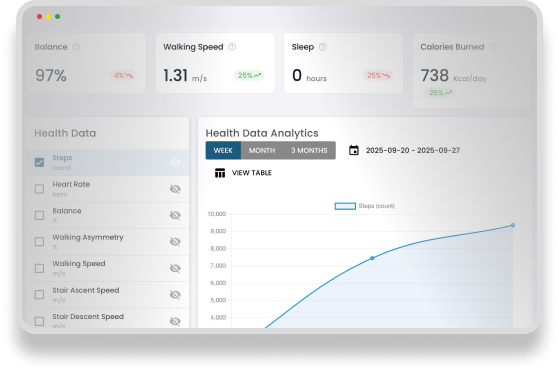The width and height of the screenshot is (559, 371).
Task: Switch to the 3 MONTHS range tab
Action: 309,150
